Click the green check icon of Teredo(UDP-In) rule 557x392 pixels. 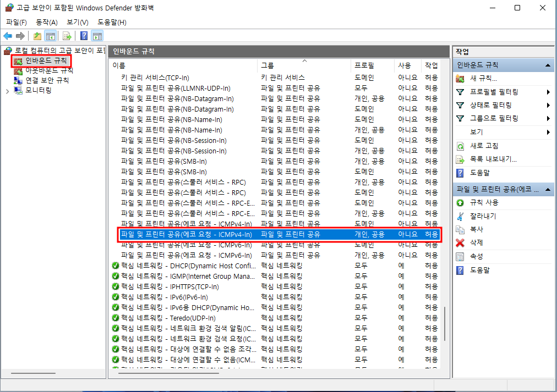click(x=115, y=318)
